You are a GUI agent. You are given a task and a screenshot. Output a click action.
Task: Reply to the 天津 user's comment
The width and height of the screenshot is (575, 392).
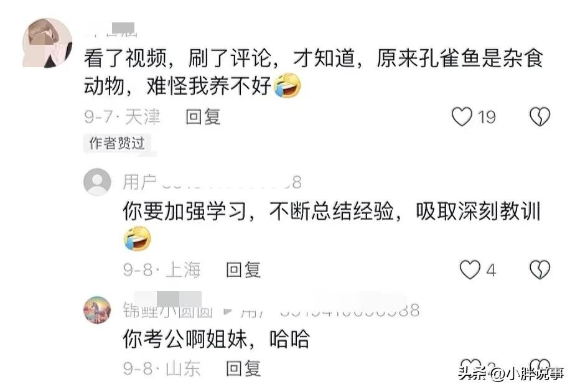tap(203, 117)
